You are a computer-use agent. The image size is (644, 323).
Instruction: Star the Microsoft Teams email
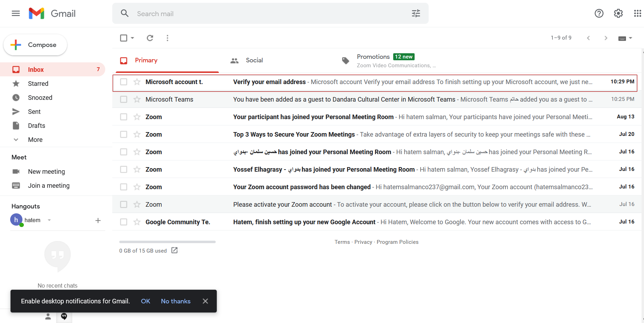click(x=137, y=99)
